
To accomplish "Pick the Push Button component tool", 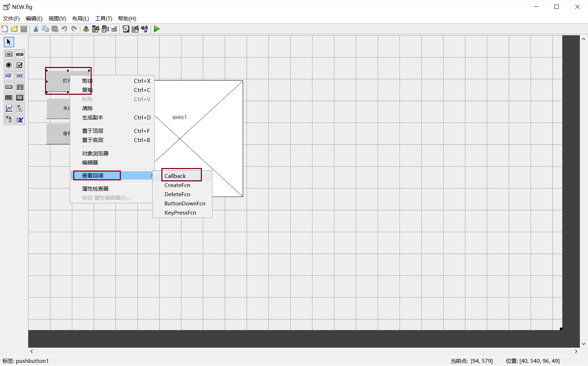I will tap(9, 54).
